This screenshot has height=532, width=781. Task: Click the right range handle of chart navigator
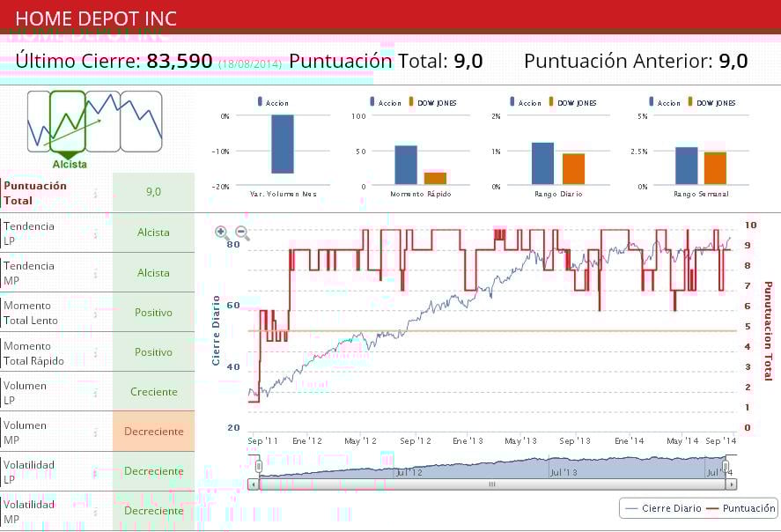(x=726, y=467)
